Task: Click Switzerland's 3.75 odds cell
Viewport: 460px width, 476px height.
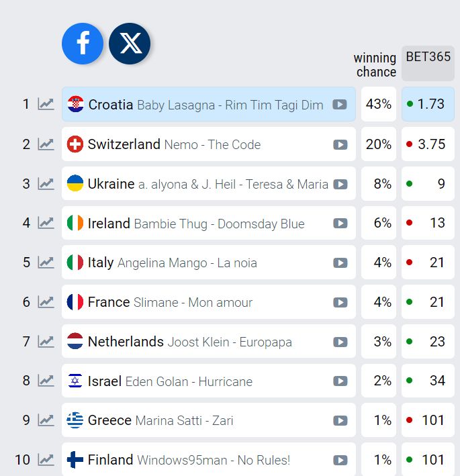Action: click(x=428, y=144)
